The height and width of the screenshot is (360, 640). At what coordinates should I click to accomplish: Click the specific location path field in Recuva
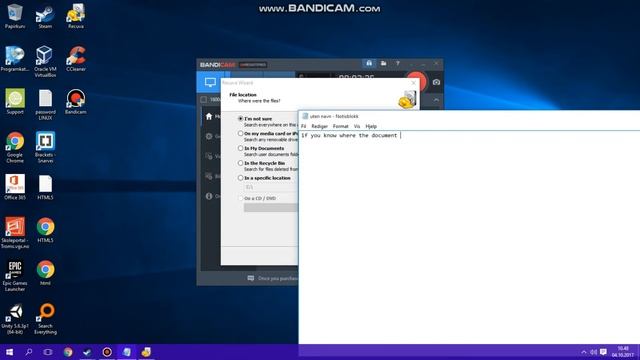(271, 187)
